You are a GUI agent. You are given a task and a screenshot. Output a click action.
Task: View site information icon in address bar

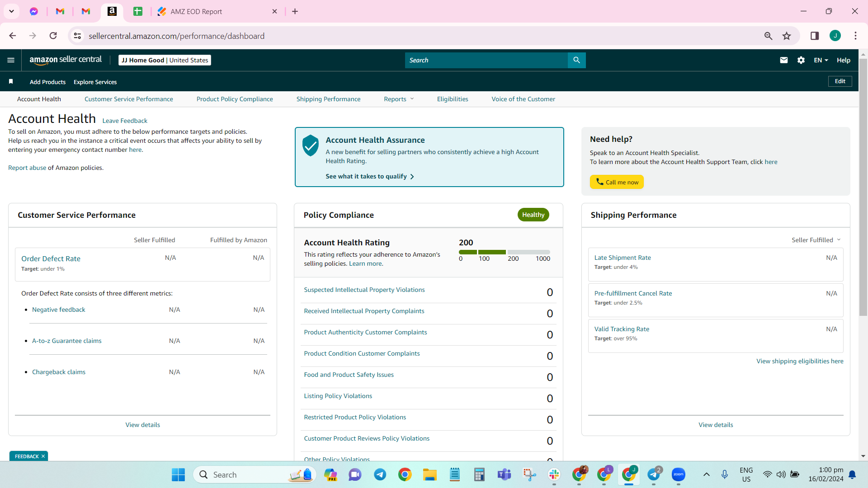click(x=78, y=36)
